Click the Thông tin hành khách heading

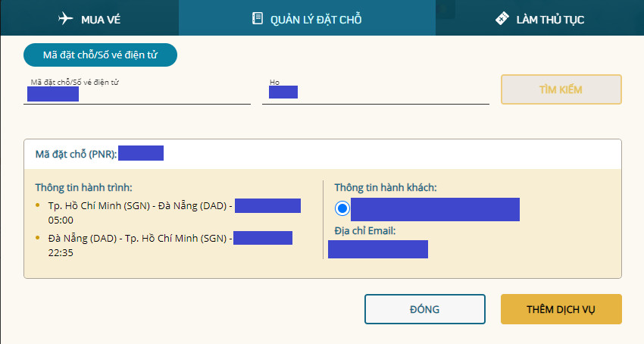point(386,188)
